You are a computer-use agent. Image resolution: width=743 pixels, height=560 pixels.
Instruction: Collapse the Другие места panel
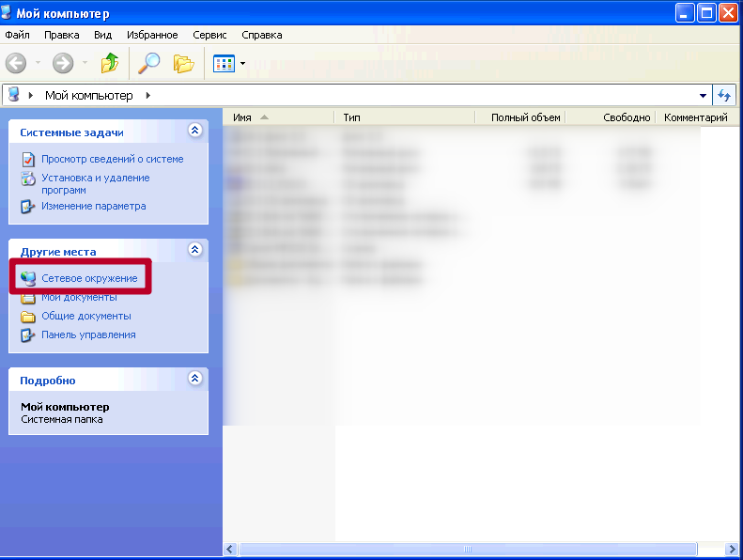point(194,250)
